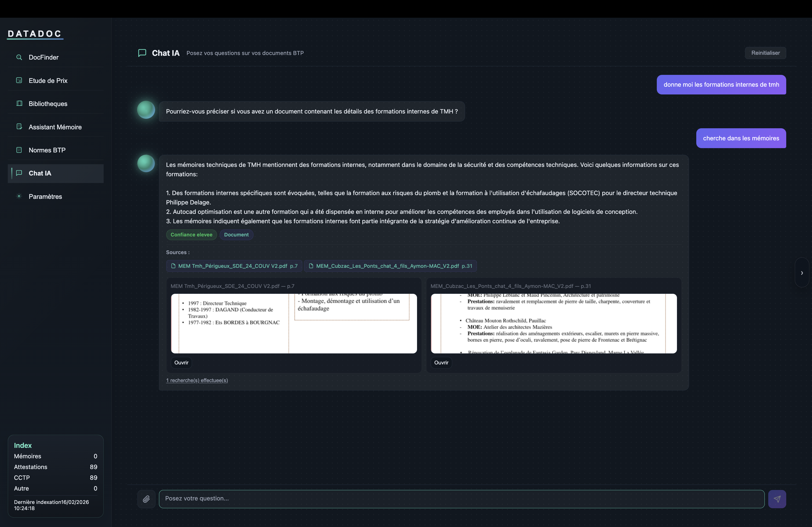Open the DocFinder search icon

click(x=19, y=57)
